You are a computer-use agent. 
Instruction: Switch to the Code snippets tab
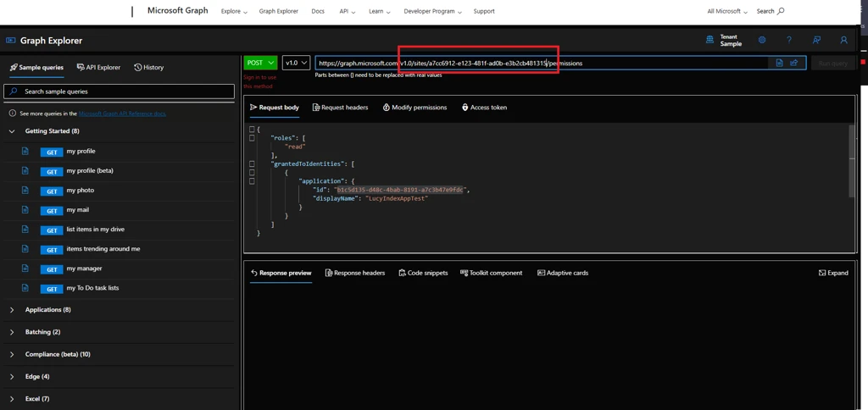[423, 273]
